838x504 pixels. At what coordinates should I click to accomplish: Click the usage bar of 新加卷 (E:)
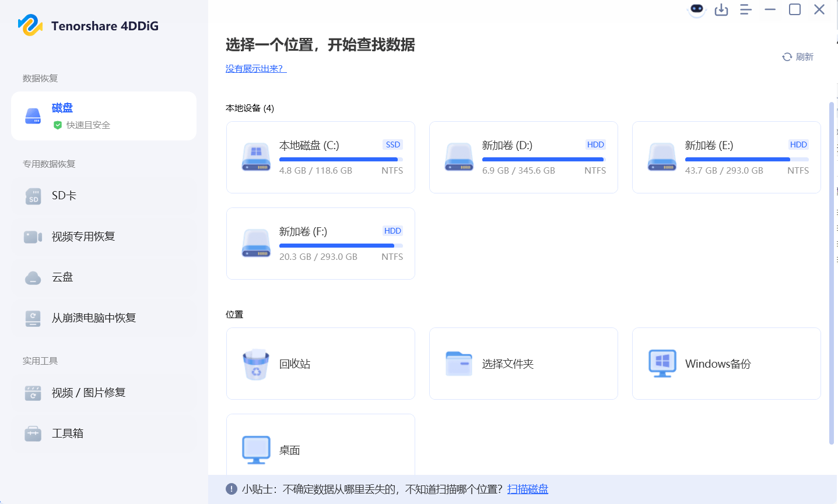(747, 159)
